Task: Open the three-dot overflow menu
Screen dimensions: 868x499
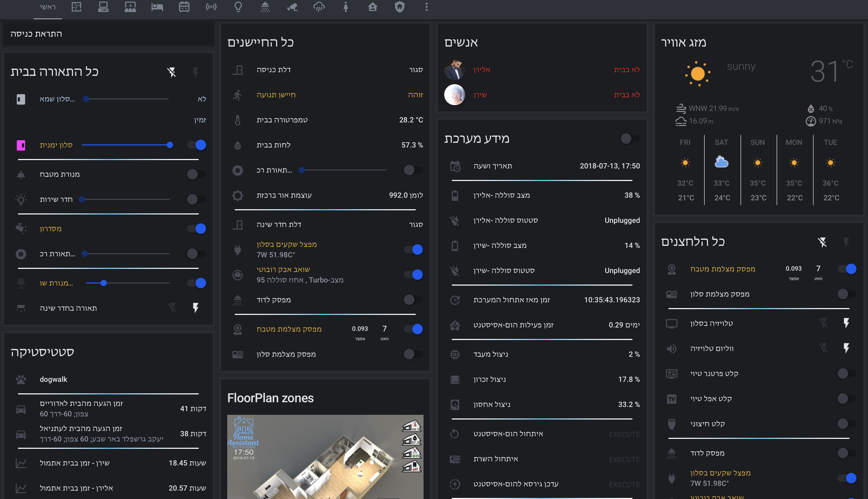Action: [426, 7]
